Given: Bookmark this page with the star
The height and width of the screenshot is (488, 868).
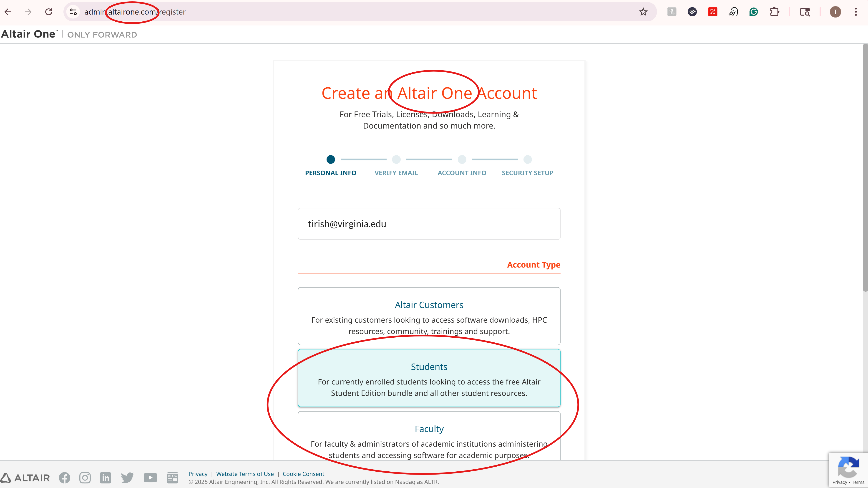Looking at the screenshot, I should (643, 12).
